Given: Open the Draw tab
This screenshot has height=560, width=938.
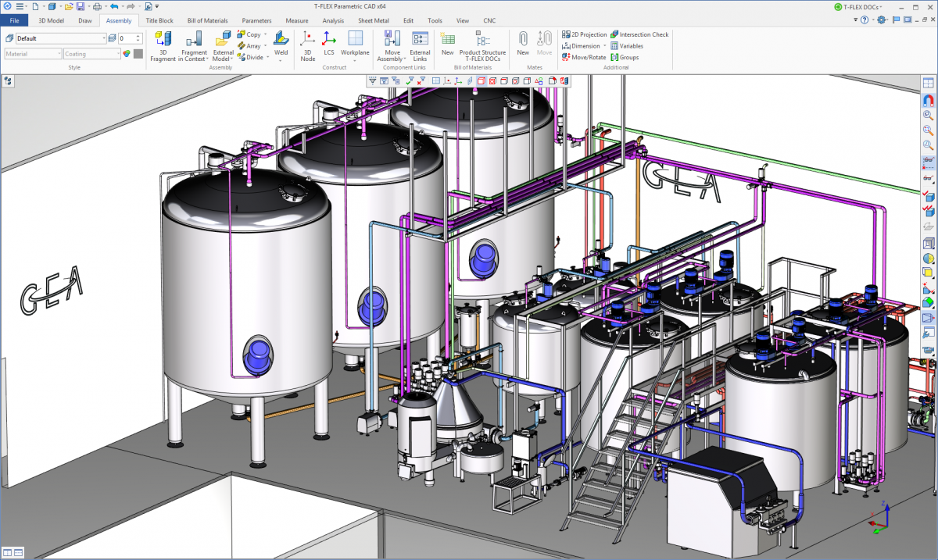Looking at the screenshot, I should (x=85, y=20).
